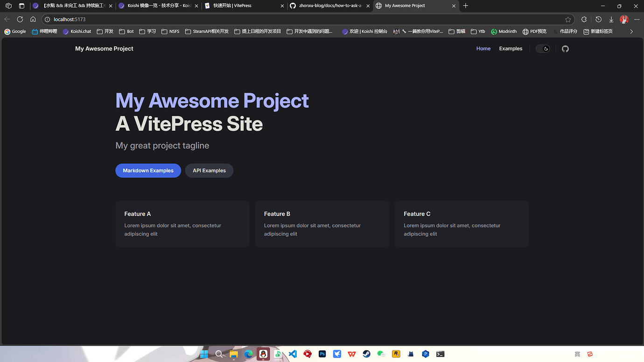Viewport: 644px width, 362px height.
Task: Open the Google bookmark
Action: click(x=15, y=31)
